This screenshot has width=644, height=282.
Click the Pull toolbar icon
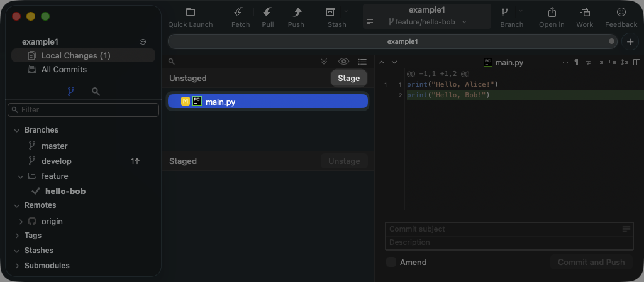click(268, 13)
